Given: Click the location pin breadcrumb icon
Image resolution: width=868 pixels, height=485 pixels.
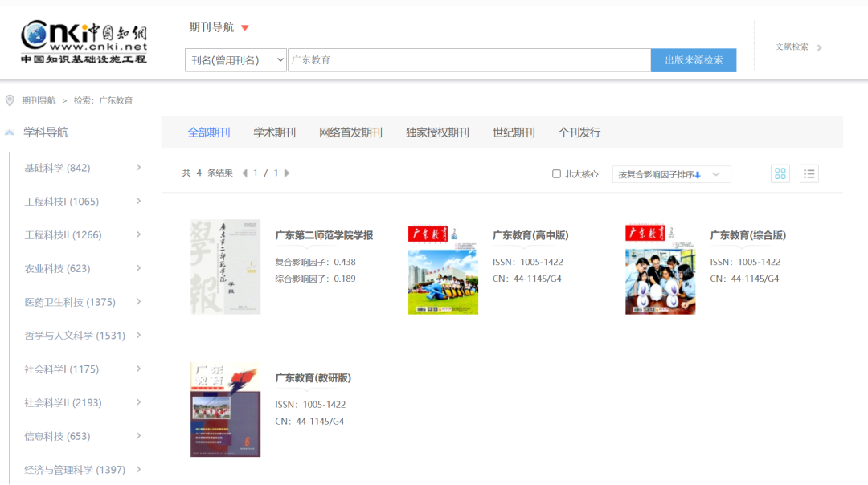Looking at the screenshot, I should (9, 100).
